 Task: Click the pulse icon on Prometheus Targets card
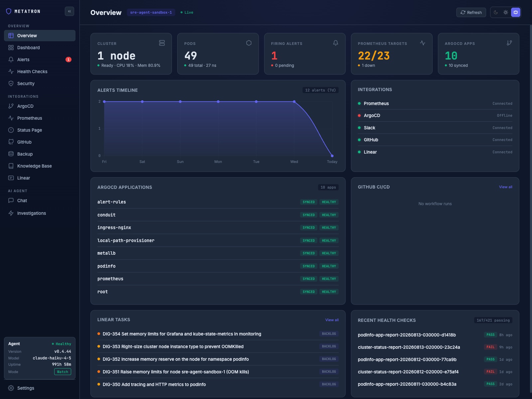(x=423, y=43)
